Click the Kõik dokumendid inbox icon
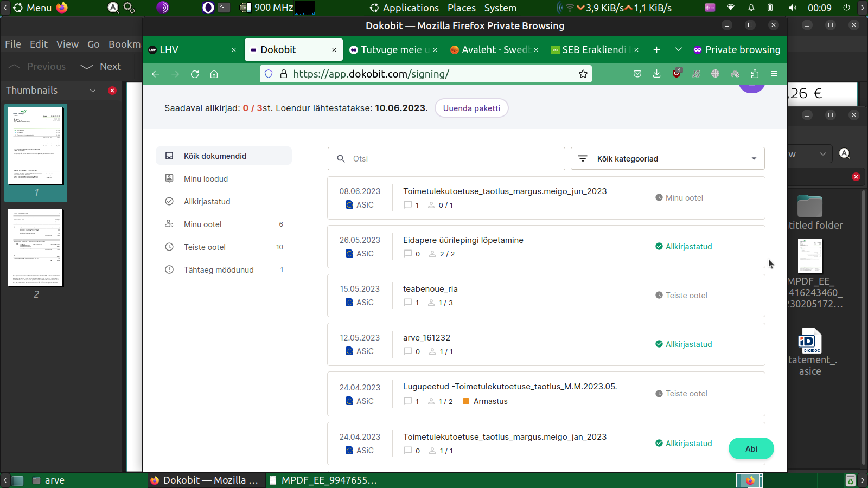Image resolution: width=868 pixels, height=488 pixels. 169,156
